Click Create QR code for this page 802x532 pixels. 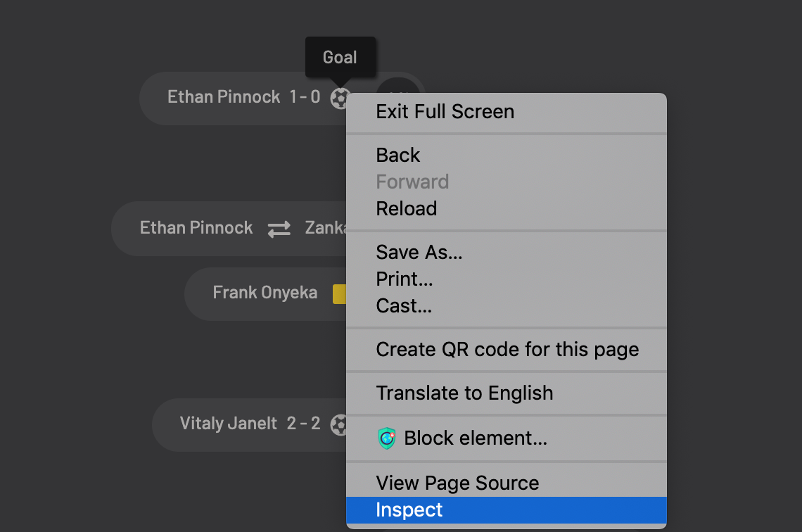[507, 350]
